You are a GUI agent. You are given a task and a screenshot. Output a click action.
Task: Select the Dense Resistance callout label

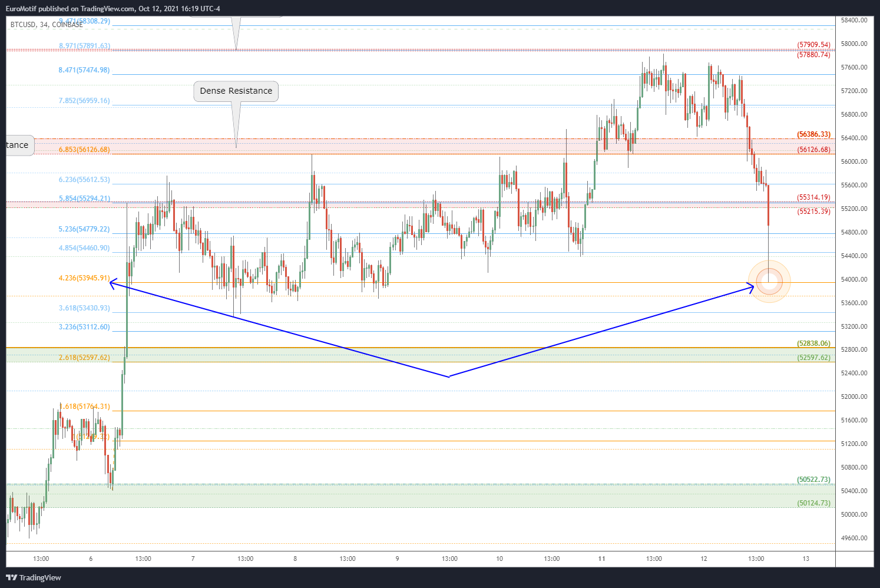point(236,91)
